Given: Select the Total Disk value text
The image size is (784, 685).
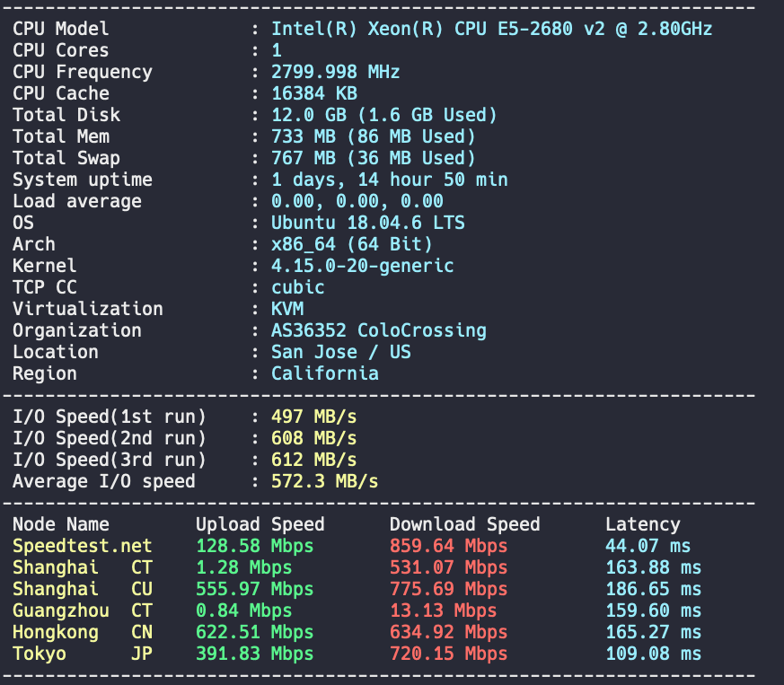Looking at the screenshot, I should point(384,115).
